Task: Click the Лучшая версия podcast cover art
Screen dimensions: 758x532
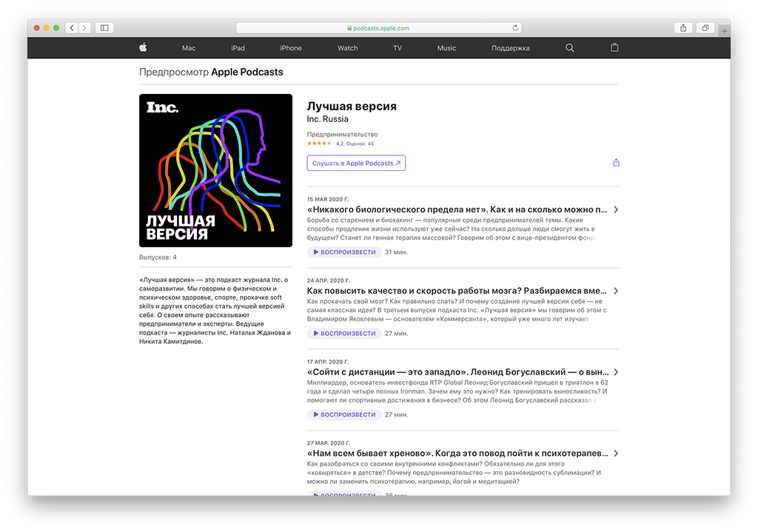Action: tap(215, 170)
